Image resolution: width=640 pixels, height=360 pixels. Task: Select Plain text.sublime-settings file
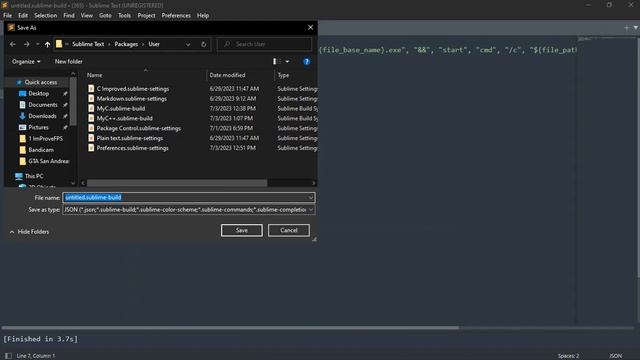tap(129, 138)
